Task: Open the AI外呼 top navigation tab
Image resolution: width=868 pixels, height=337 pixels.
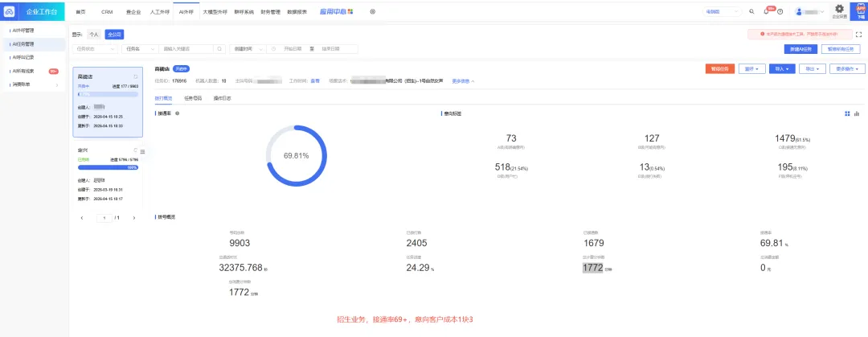Action: 186,11
